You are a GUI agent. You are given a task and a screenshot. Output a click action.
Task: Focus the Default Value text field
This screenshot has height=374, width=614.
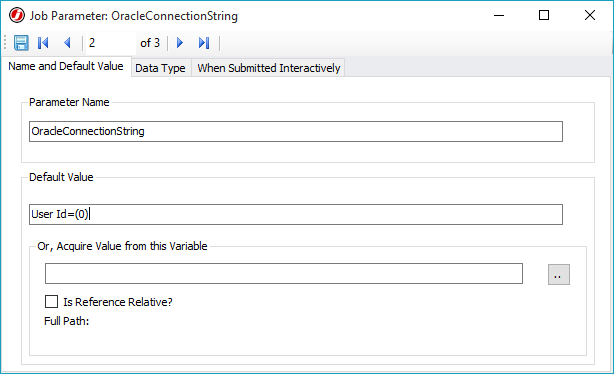tap(296, 214)
